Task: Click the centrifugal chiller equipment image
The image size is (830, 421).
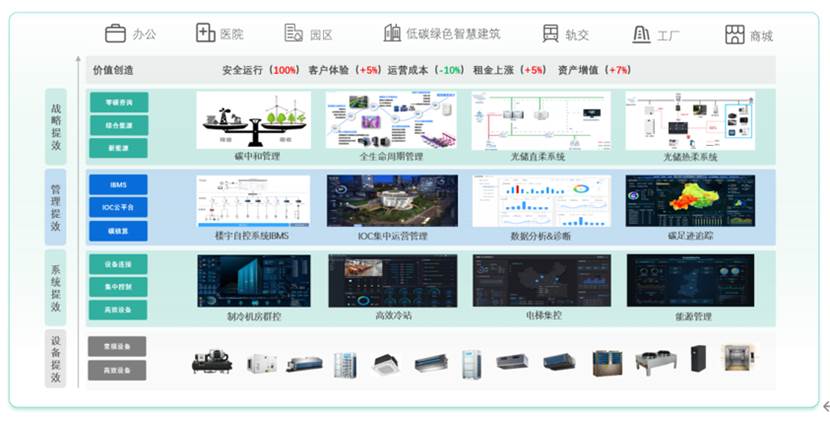Action: 212,362
